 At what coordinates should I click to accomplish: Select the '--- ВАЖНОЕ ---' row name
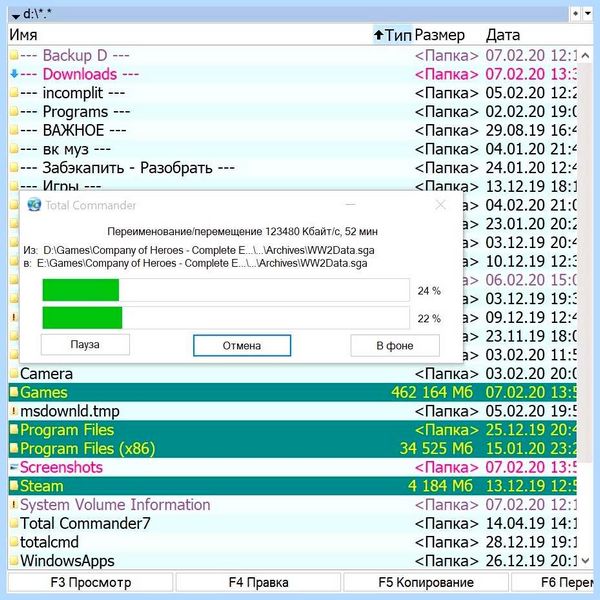(x=73, y=130)
